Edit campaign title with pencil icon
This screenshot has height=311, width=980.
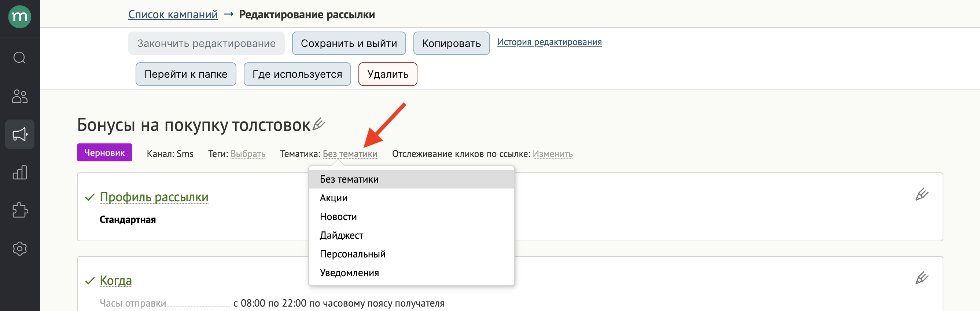click(319, 124)
